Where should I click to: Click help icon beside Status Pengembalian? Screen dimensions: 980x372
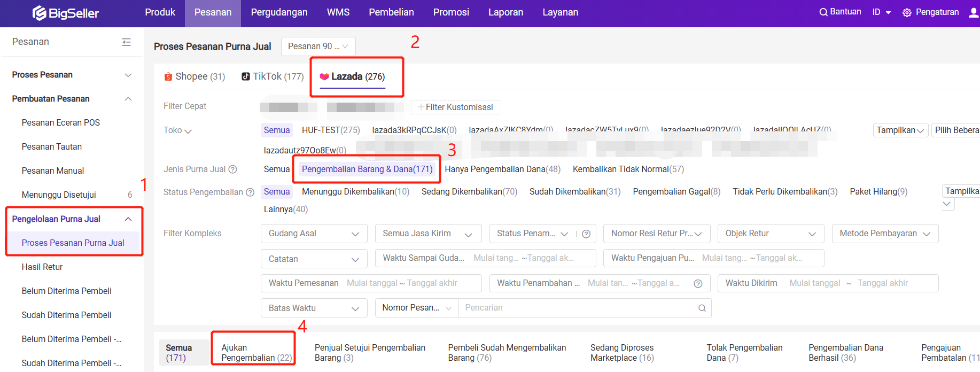[250, 192]
